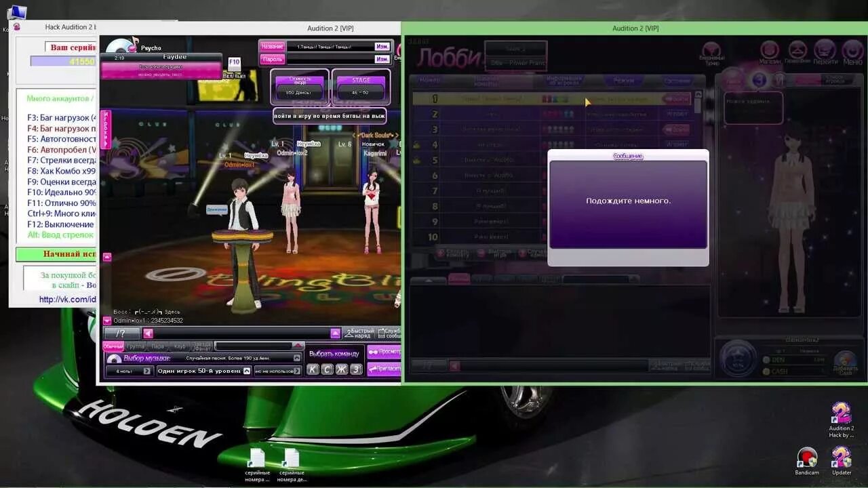The height and width of the screenshot is (488, 868).
Task: Click Изм. button for password
Action: tap(382, 60)
